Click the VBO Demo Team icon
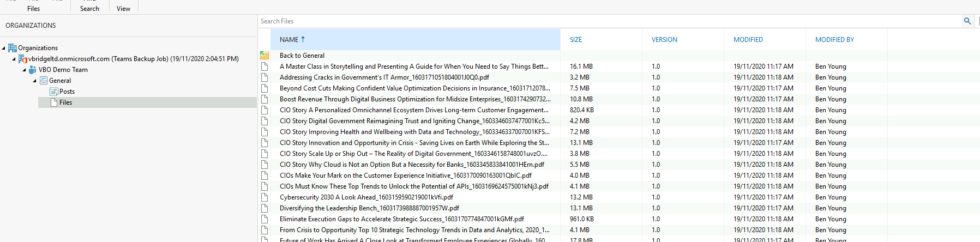The width and height of the screenshot is (980, 242). 33,70
